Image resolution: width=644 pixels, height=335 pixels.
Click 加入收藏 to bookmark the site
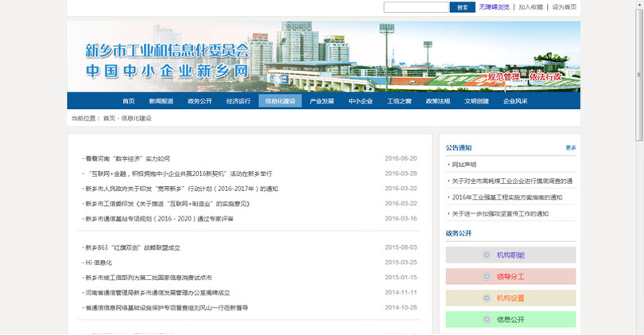pos(530,7)
